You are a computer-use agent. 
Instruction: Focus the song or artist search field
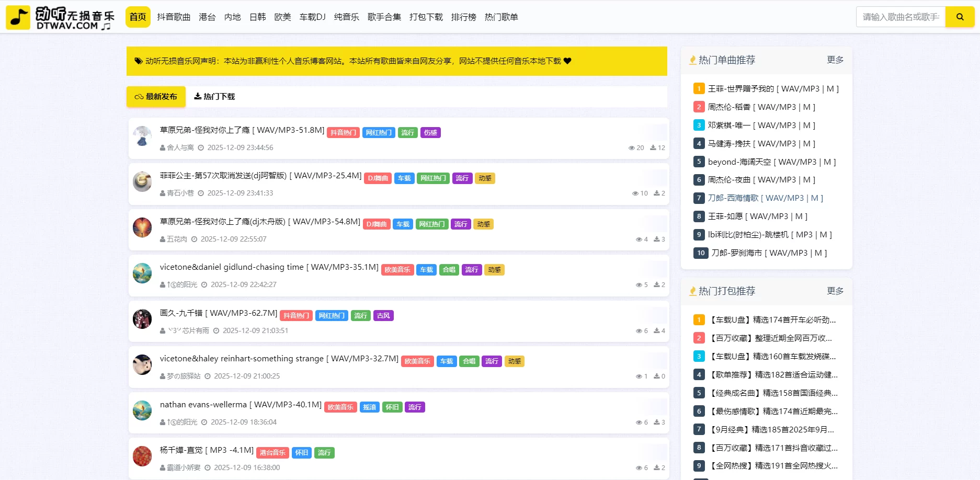pyautogui.click(x=901, y=17)
